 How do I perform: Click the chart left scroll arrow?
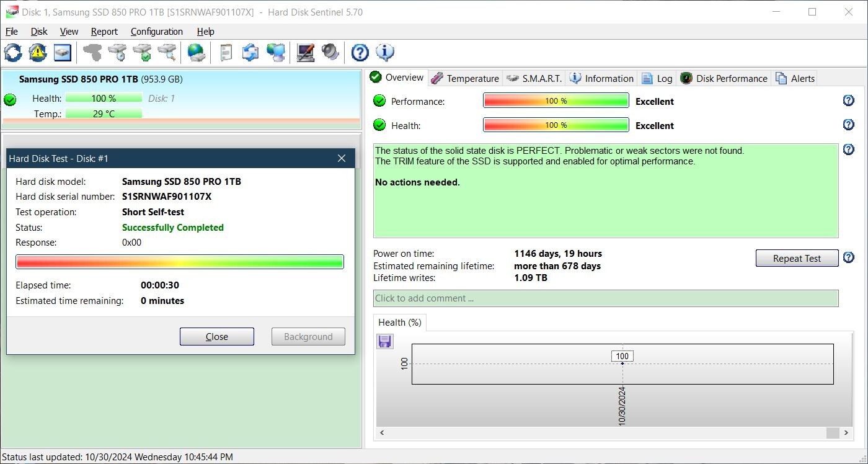382,433
